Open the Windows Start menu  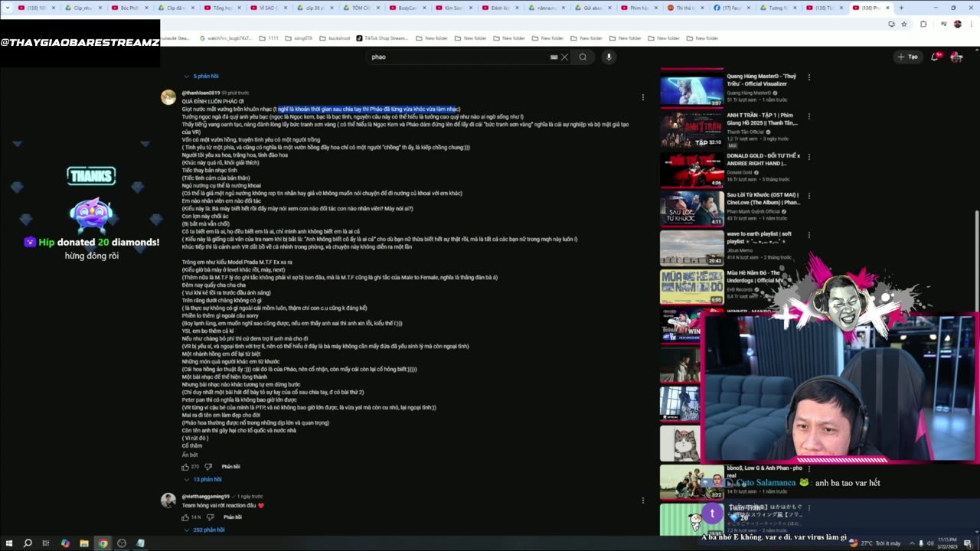pos(8,543)
